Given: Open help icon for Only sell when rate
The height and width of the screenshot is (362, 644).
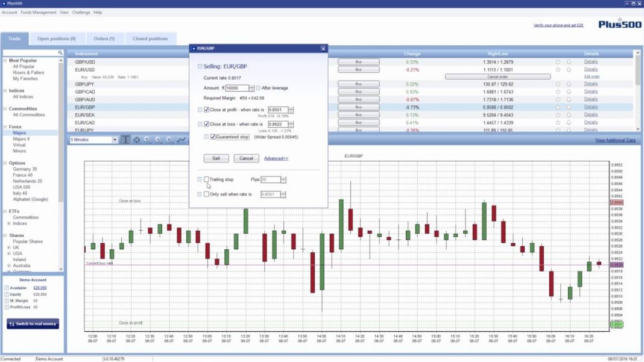Looking at the screenshot, I should [200, 194].
